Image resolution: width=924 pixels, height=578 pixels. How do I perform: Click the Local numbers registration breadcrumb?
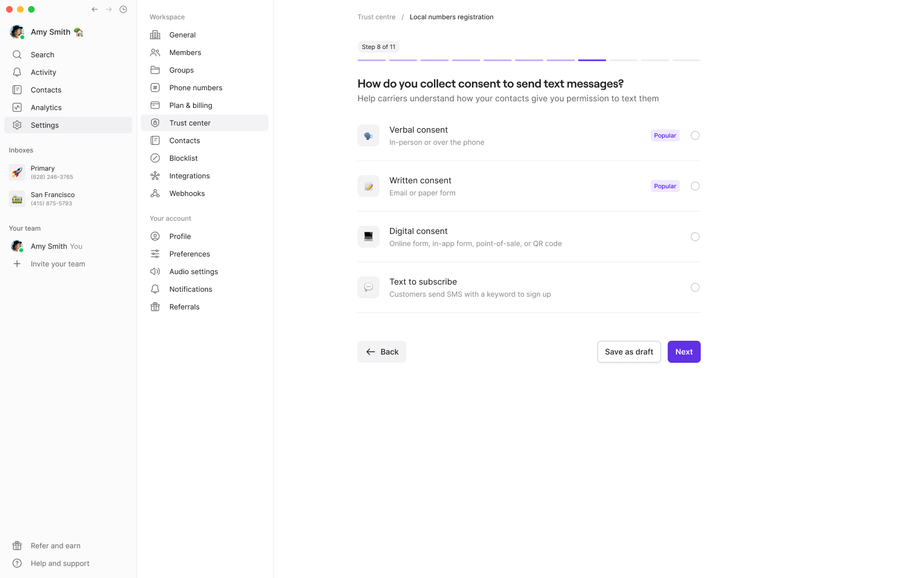pyautogui.click(x=452, y=17)
